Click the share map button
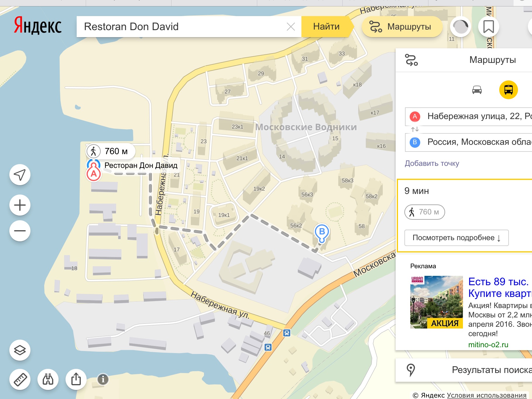Image resolution: width=532 pixels, height=399 pixels. 76,379
